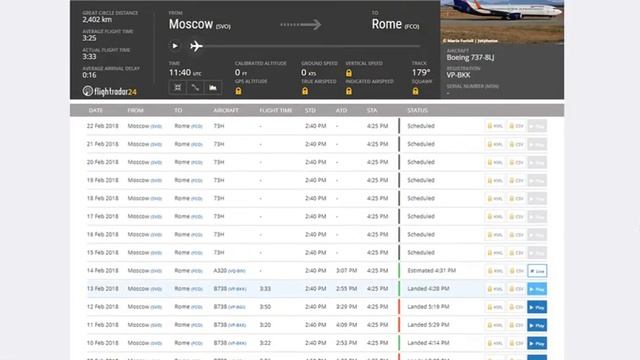This screenshot has width=640, height=360.
Task: Click the STD column header
Action: point(310,110)
